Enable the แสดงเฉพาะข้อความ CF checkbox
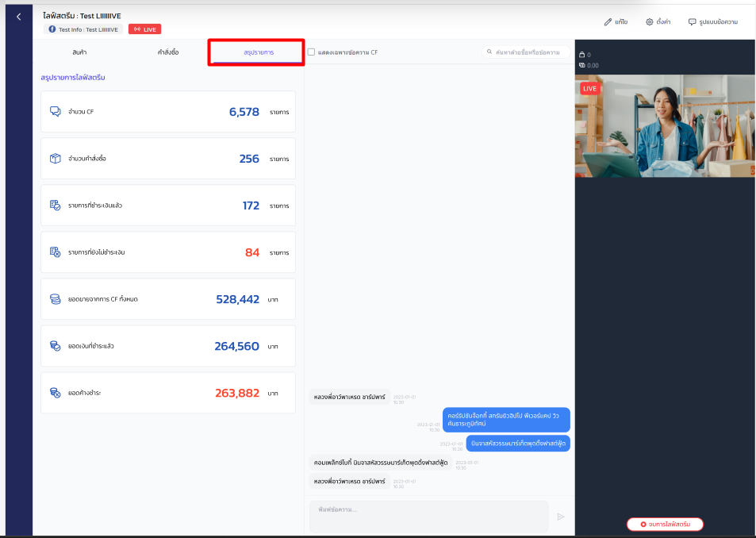 (312, 52)
